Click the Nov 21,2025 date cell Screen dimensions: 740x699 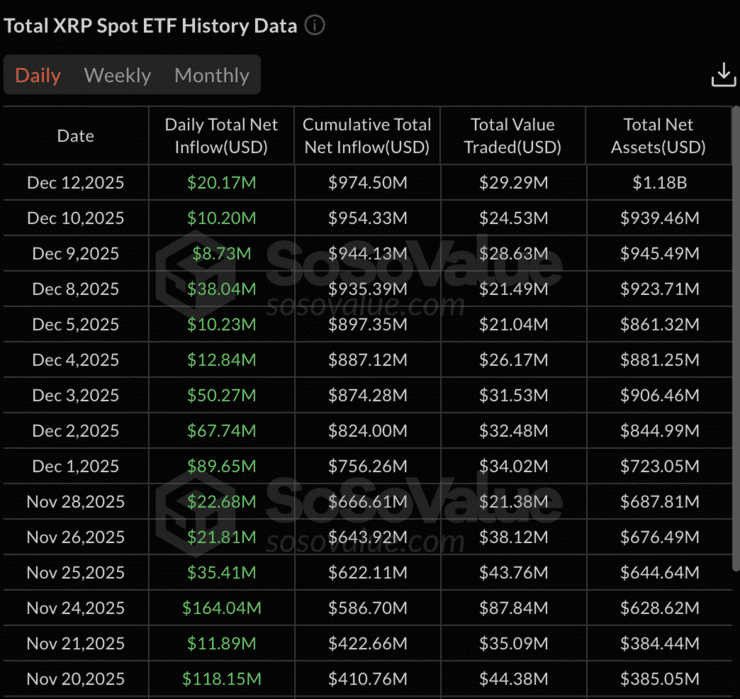click(x=76, y=643)
